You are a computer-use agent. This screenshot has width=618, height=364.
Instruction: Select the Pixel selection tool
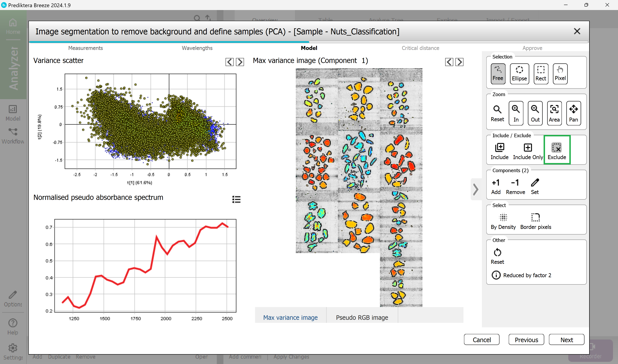(560, 72)
